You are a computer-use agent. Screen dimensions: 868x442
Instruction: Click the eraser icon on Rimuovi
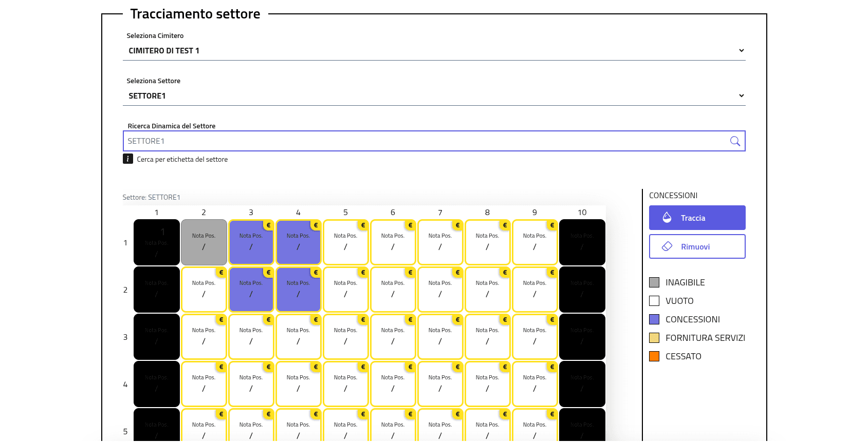(667, 246)
